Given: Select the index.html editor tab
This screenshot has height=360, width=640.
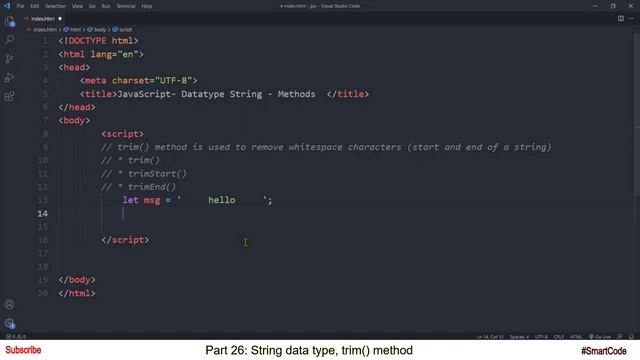Looking at the screenshot, I should (43, 19).
